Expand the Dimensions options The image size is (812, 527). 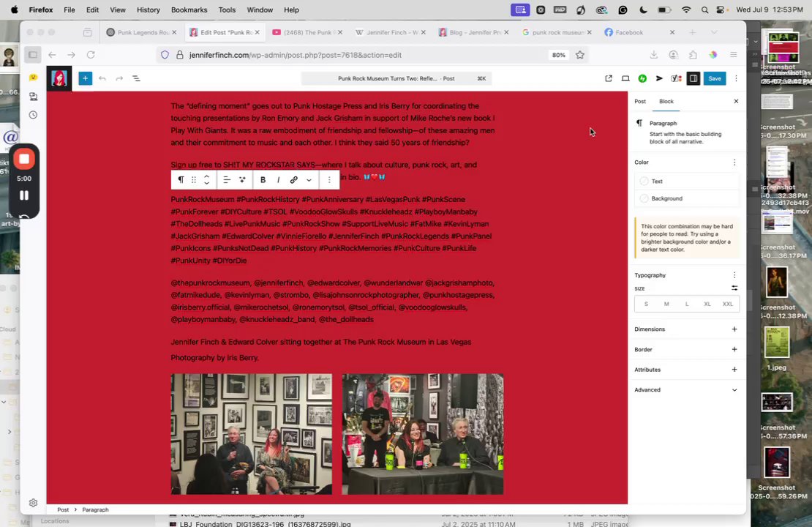click(734, 329)
